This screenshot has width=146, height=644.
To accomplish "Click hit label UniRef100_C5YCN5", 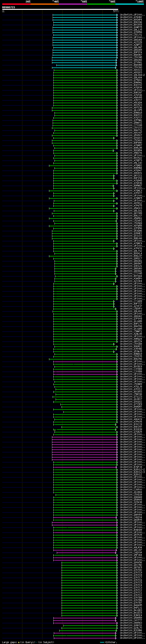I will point(131,58).
